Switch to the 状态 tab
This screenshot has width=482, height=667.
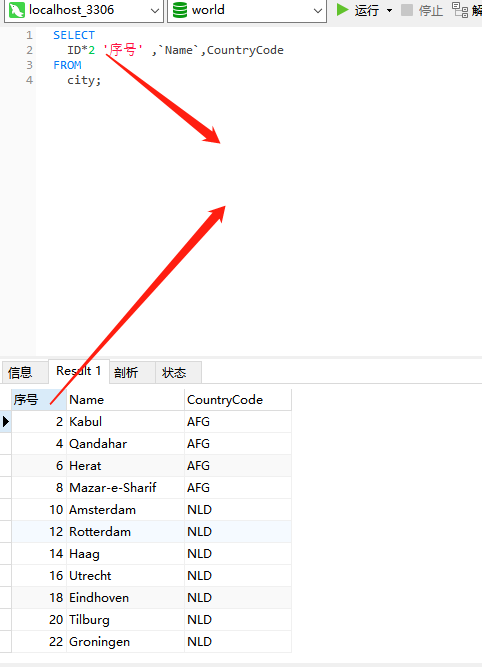[178, 373]
